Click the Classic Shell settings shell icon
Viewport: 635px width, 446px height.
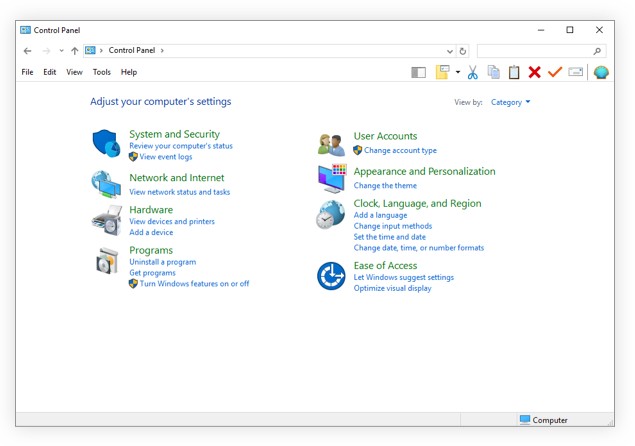click(601, 72)
